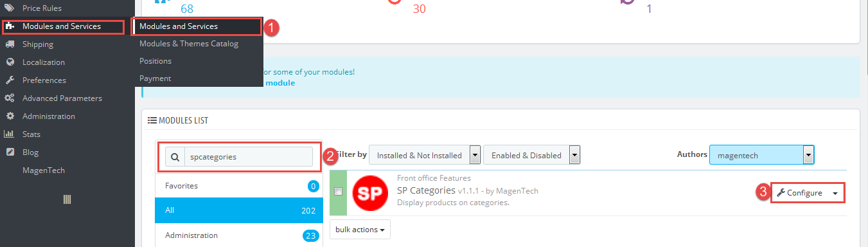Screen dimensions: 868x247
Task: Click the Administration gear icon
Action: coord(10,116)
